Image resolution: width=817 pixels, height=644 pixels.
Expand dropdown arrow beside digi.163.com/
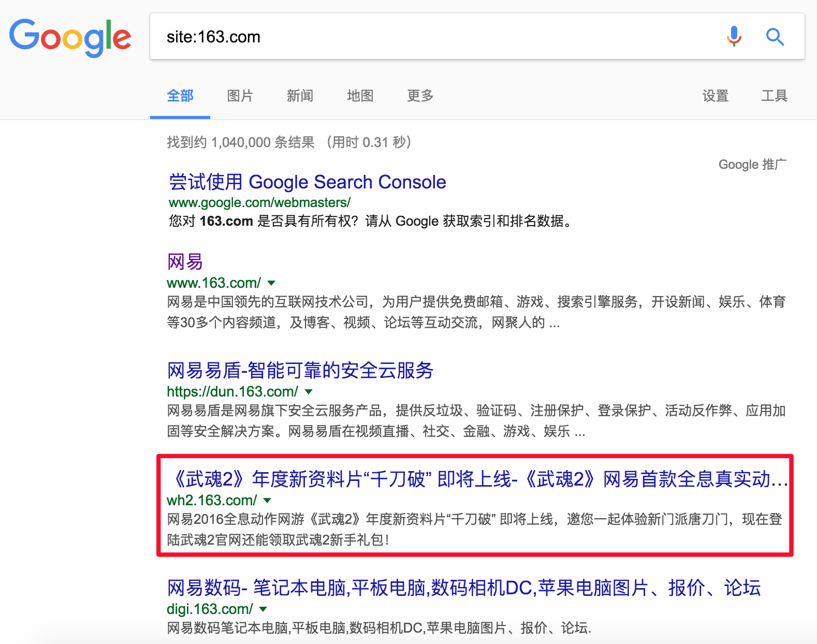tap(263, 609)
